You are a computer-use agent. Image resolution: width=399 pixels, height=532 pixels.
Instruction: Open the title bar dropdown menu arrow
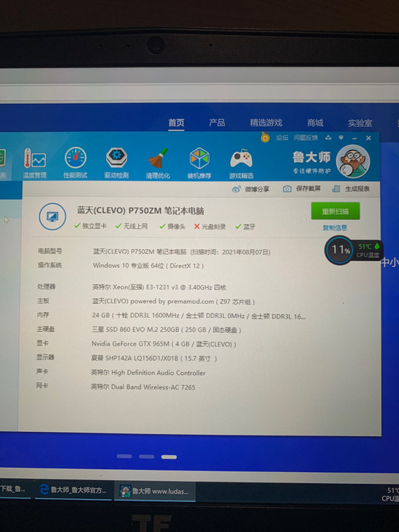pyautogui.click(x=341, y=137)
